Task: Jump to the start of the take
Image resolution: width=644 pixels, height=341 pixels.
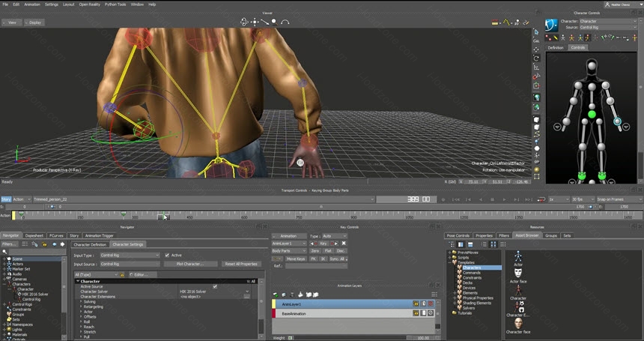Action: (x=455, y=199)
